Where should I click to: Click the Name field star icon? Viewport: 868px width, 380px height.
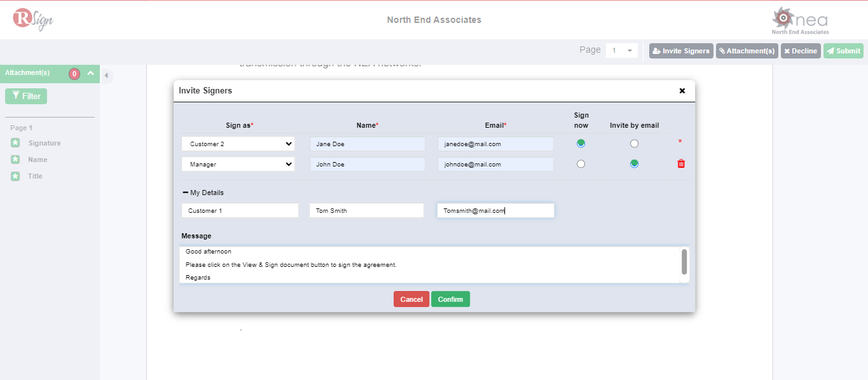pyautogui.click(x=15, y=159)
